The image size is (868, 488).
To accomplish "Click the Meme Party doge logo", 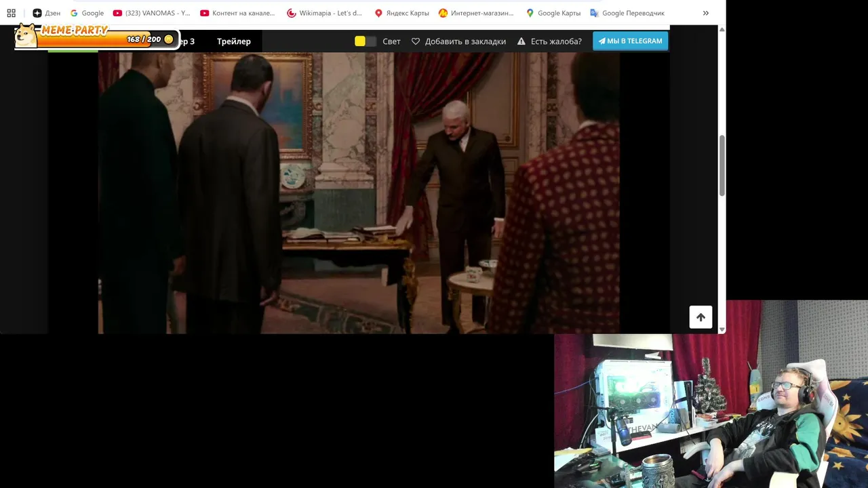I will click(x=26, y=36).
